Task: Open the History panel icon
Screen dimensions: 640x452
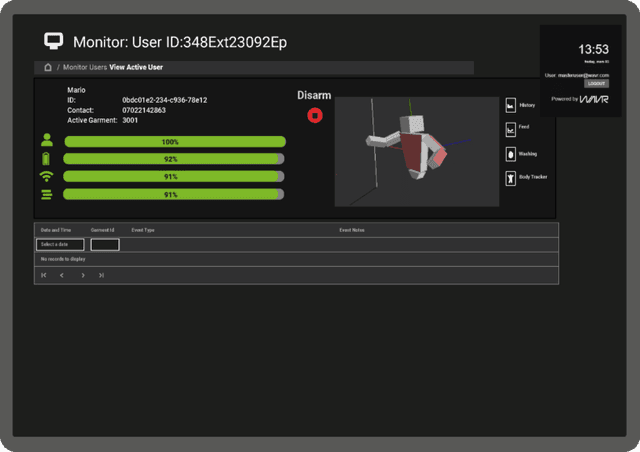Action: 510,105
